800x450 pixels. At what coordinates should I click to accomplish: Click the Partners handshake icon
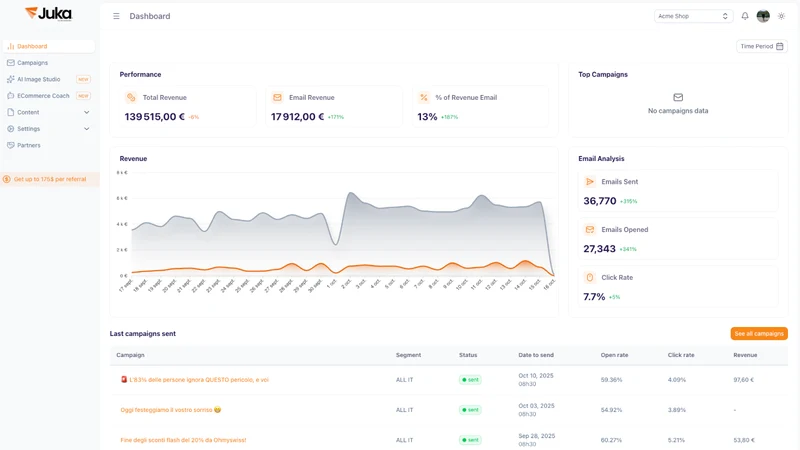click(11, 145)
